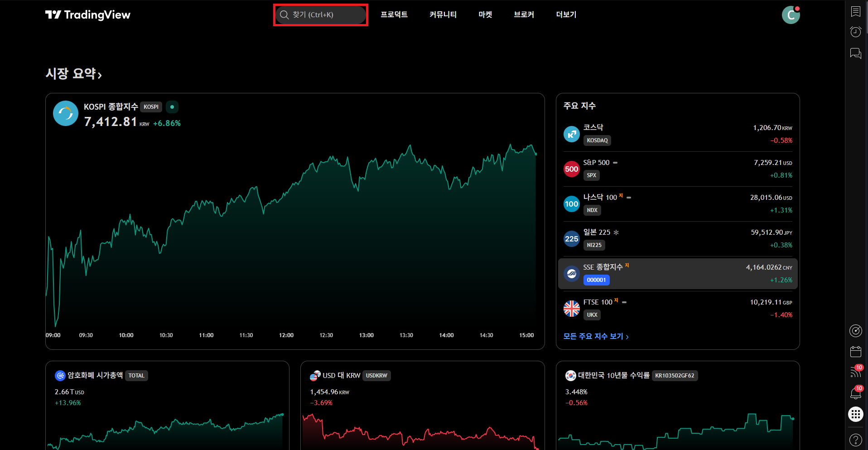This screenshot has width=868, height=450.
Task: Open the help question mark icon
Action: (x=855, y=440)
